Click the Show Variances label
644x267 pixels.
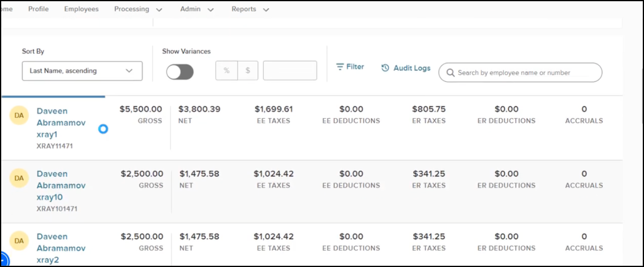[x=186, y=51]
